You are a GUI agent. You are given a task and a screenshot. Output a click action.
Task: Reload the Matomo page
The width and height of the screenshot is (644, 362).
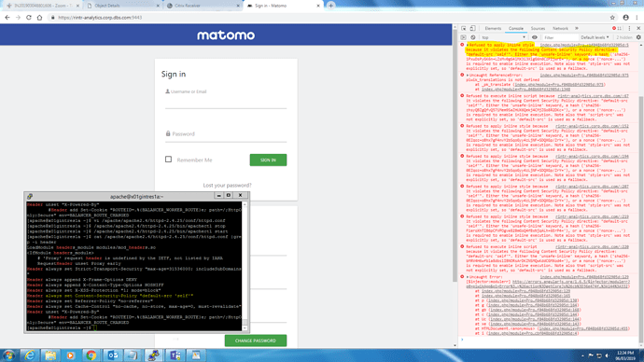(29, 18)
